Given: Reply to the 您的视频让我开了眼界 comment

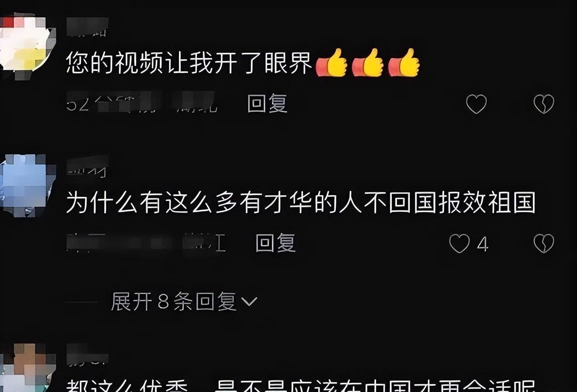Looking at the screenshot, I should [x=267, y=104].
